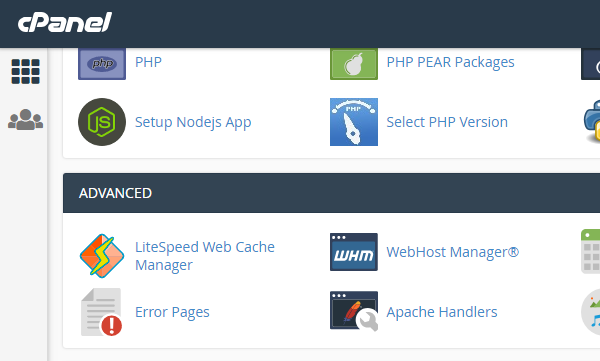Open User Manager people icon in sidebar

point(26,120)
